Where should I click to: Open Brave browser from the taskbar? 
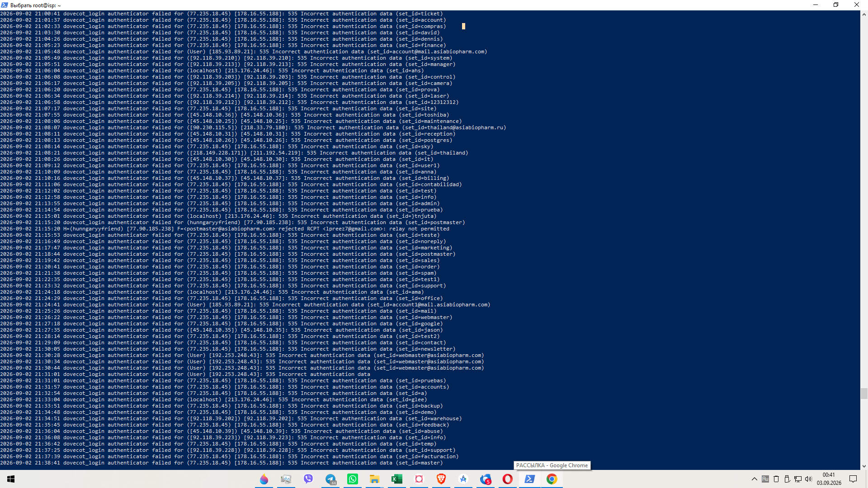[441, 479]
